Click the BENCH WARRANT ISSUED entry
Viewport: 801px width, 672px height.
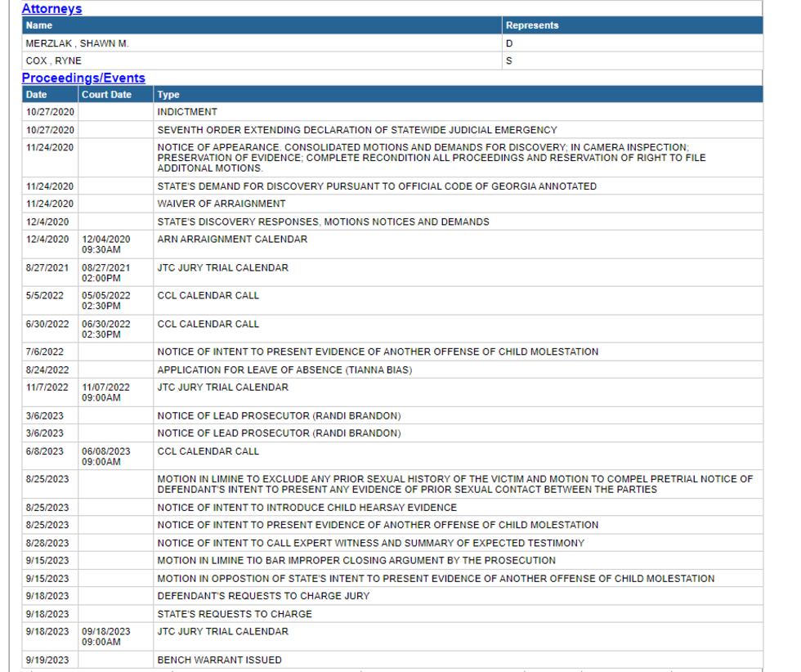(x=220, y=660)
